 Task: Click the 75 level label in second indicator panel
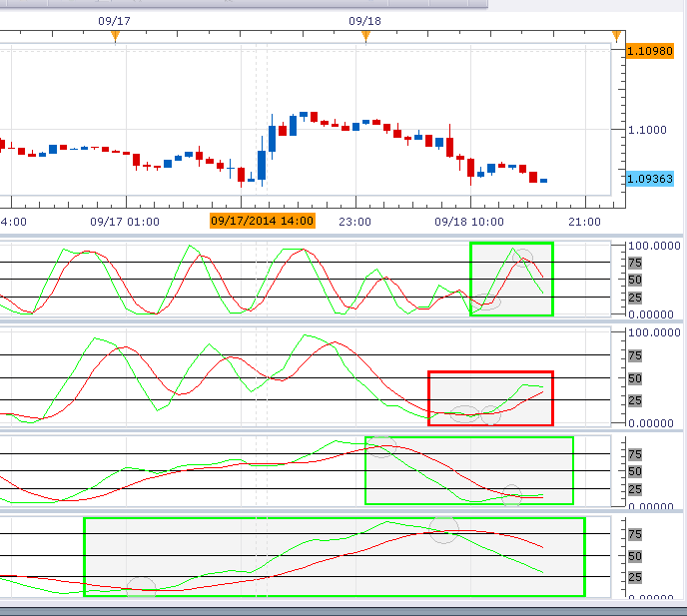coord(635,355)
